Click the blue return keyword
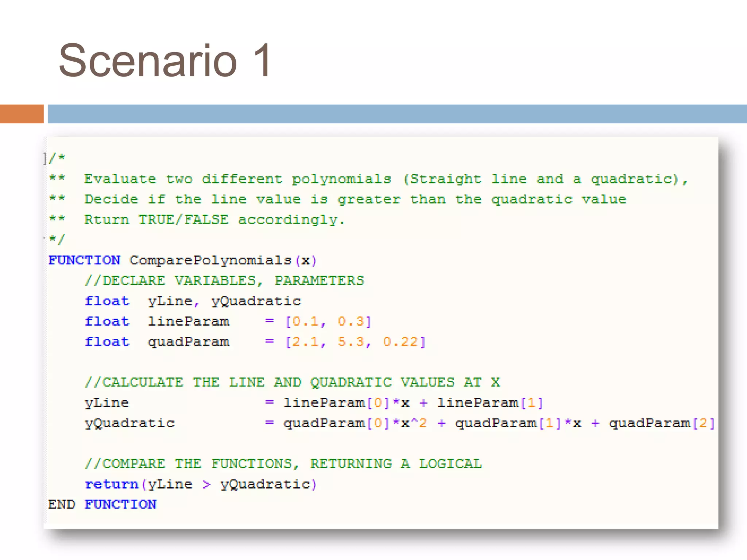Screen dimensions: 747x560 pos(112,484)
